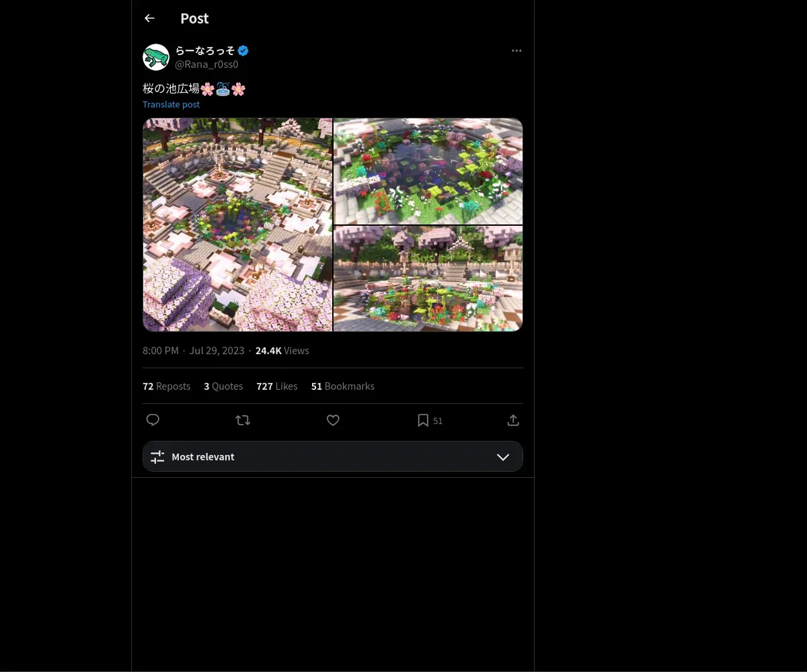This screenshot has height=672, width=807.
Task: Open the top-right pond close-up image
Action: click(x=428, y=171)
